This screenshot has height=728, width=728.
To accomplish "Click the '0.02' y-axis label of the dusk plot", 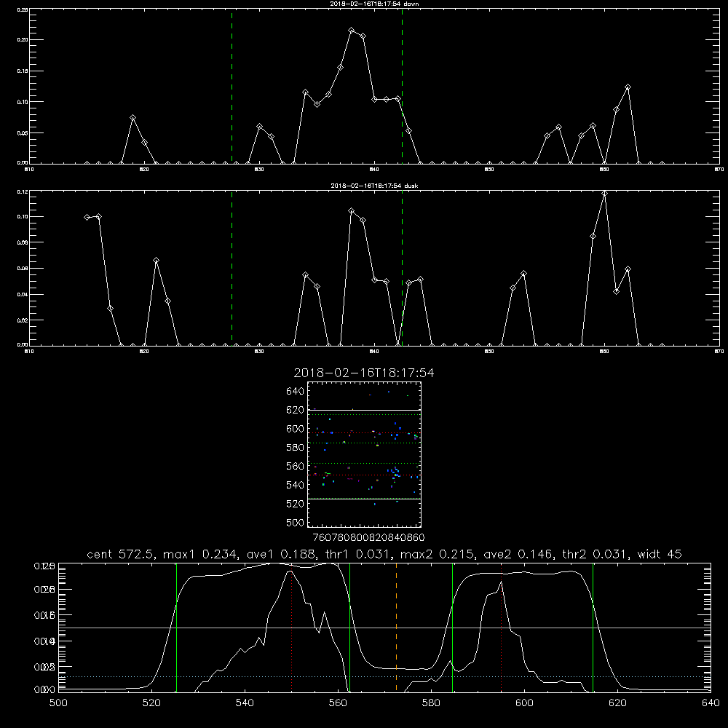I will 23,320.
